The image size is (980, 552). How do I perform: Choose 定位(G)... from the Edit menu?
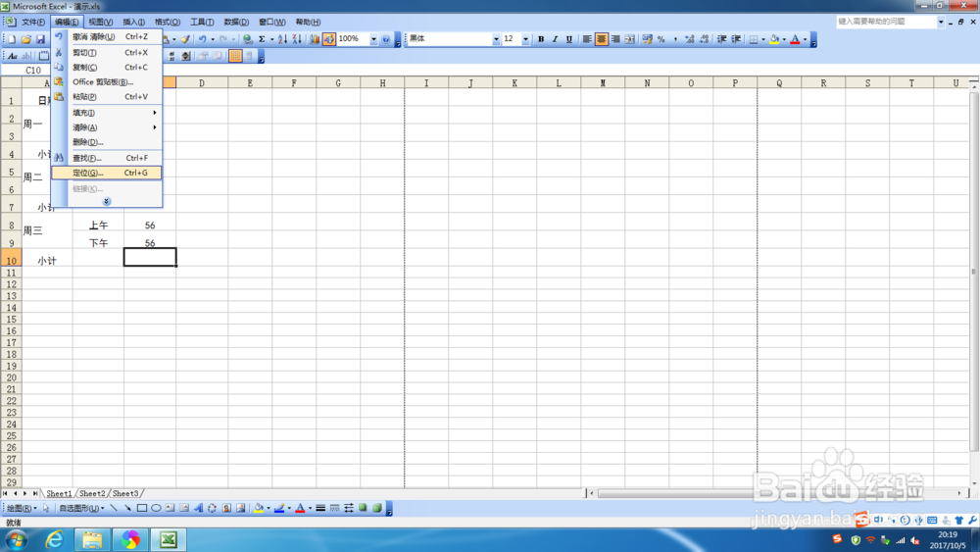[107, 173]
